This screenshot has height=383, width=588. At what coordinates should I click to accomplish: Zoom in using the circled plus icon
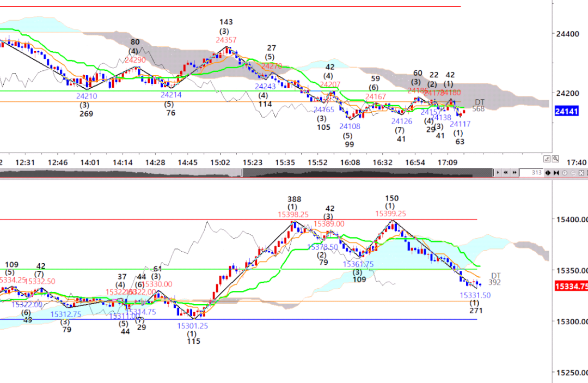[x=565, y=173]
